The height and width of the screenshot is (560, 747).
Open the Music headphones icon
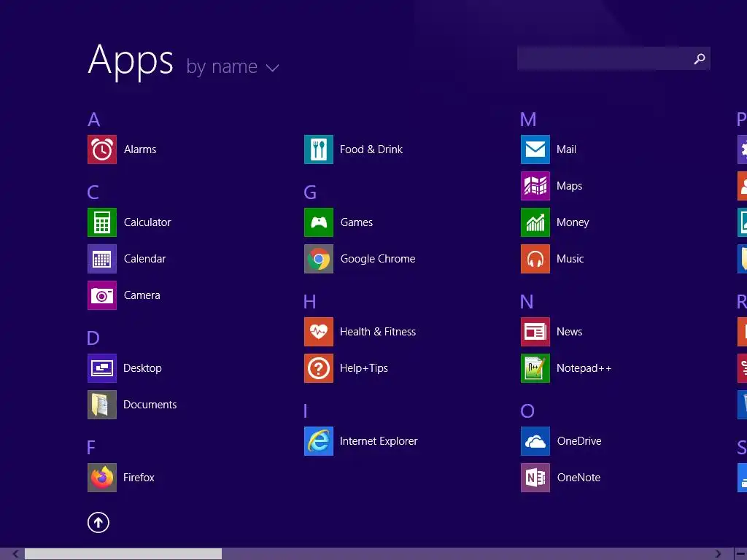point(535,259)
